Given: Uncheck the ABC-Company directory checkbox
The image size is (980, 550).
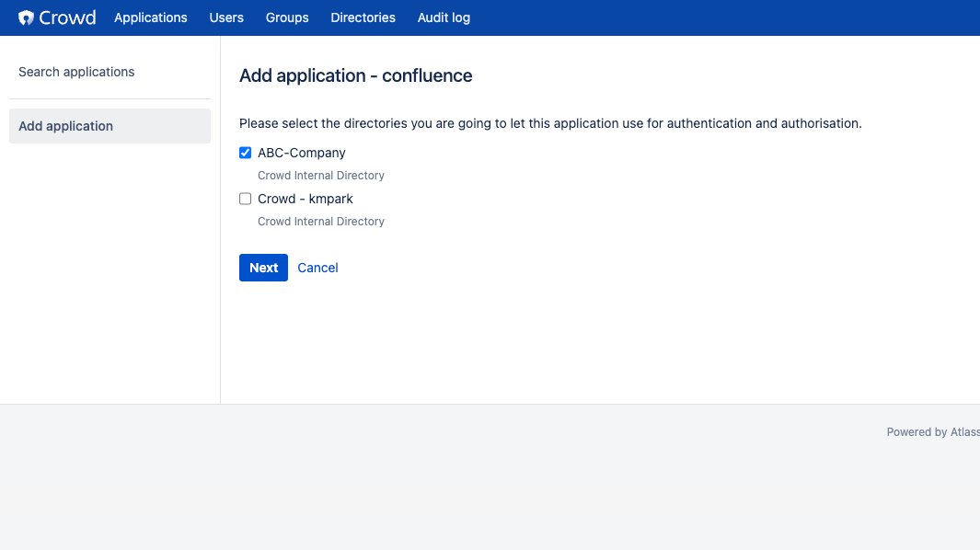Looking at the screenshot, I should click(x=245, y=153).
